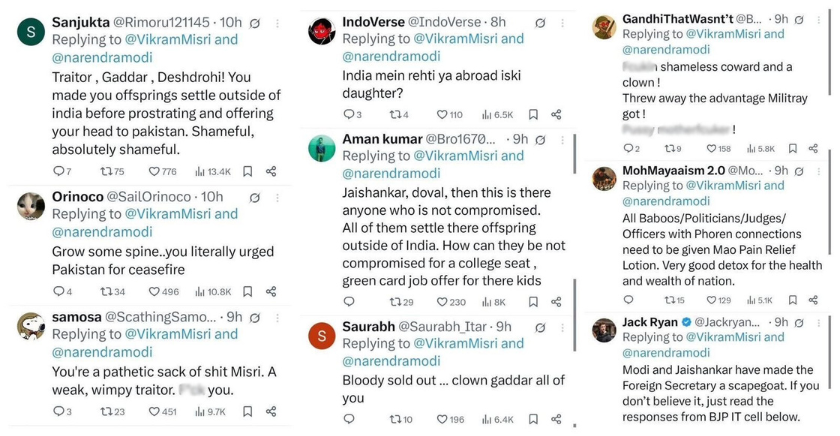This screenshot has width=840, height=436.
Task: Toggle bookmark on Aman kumar's reply
Action: [533, 301]
